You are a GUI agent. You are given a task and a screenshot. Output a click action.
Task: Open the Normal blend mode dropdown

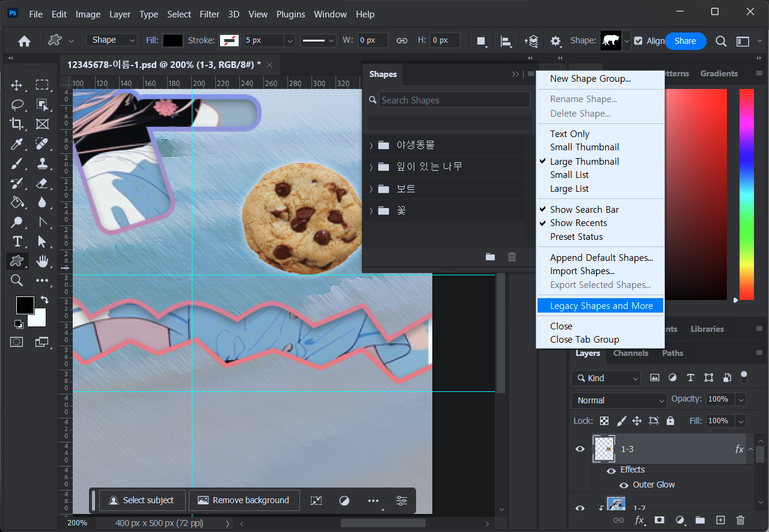click(x=619, y=400)
